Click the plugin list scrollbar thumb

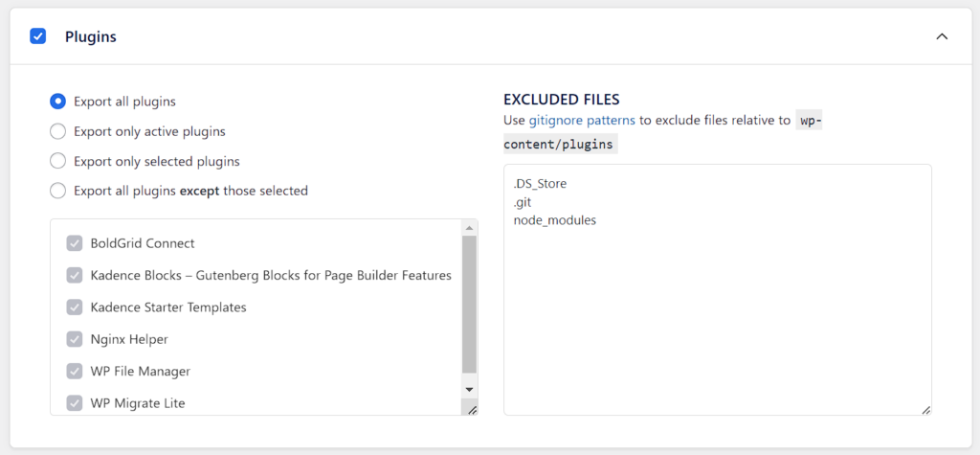click(469, 305)
